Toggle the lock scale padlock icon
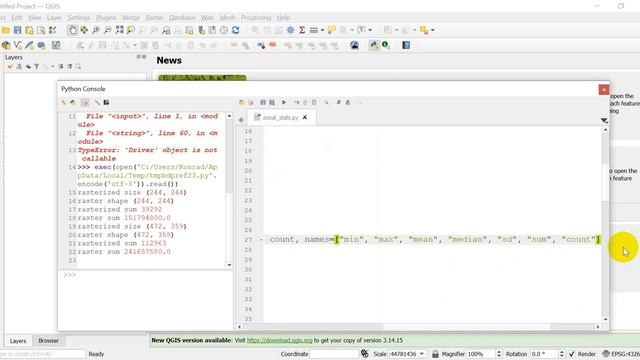This screenshot has height=360, width=640. point(435,354)
